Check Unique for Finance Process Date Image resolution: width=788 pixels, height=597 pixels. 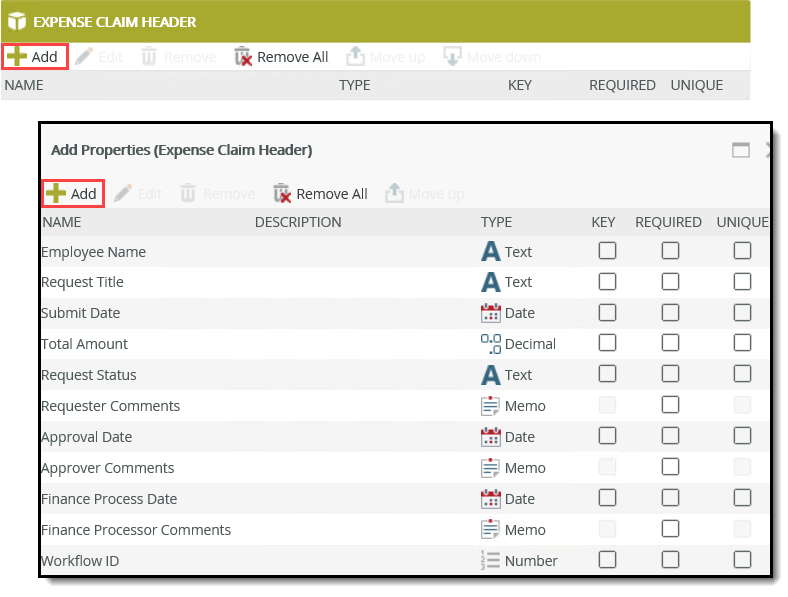pos(742,498)
